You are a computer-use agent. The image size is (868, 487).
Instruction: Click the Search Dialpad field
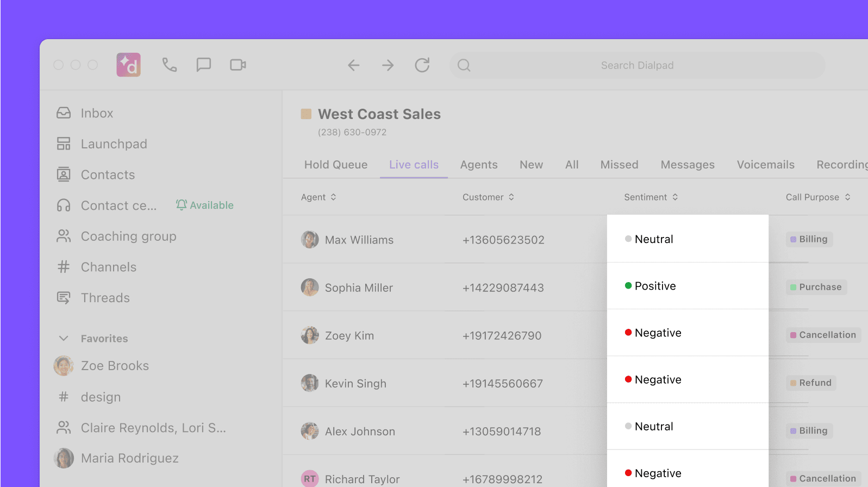click(637, 65)
